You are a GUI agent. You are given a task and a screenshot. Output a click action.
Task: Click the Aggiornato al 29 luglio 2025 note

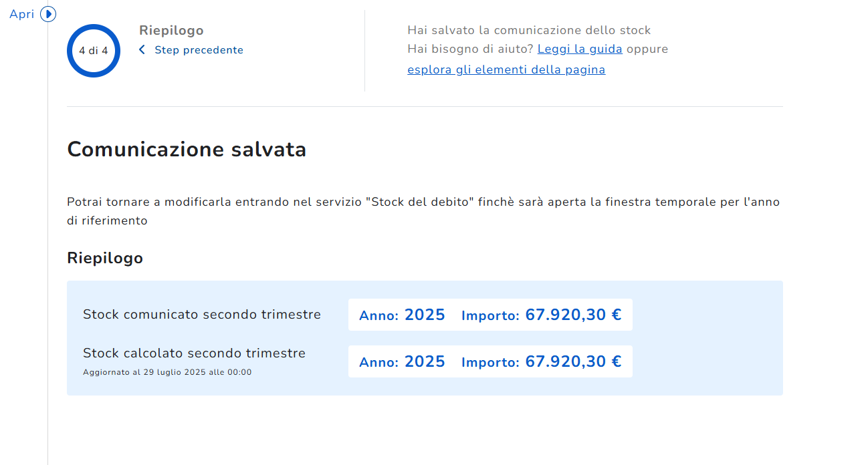167,372
